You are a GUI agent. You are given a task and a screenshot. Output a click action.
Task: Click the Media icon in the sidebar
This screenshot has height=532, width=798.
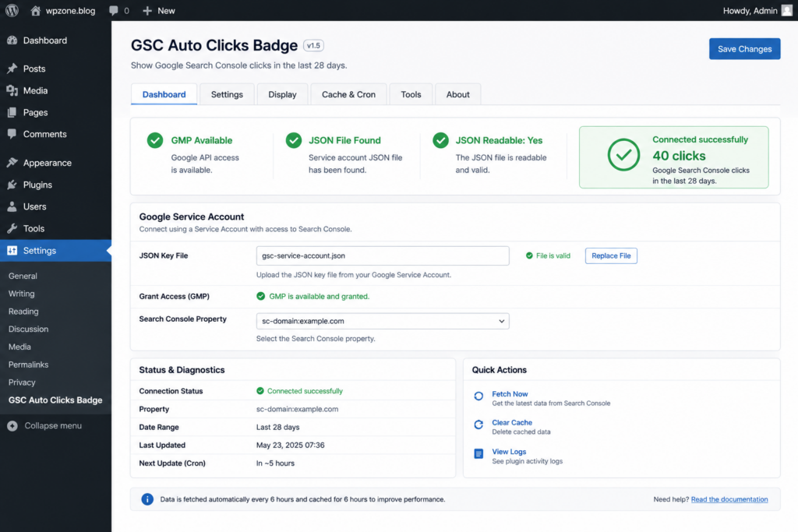[x=12, y=90]
